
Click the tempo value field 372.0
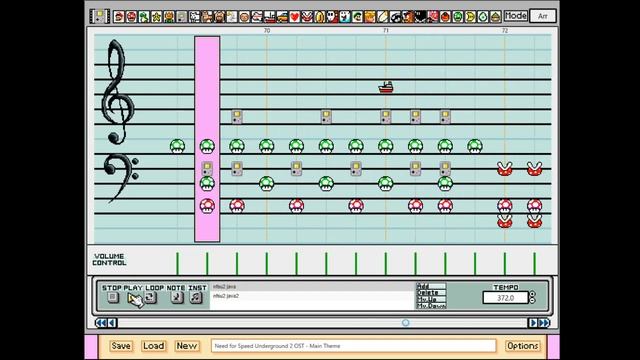(x=505, y=298)
